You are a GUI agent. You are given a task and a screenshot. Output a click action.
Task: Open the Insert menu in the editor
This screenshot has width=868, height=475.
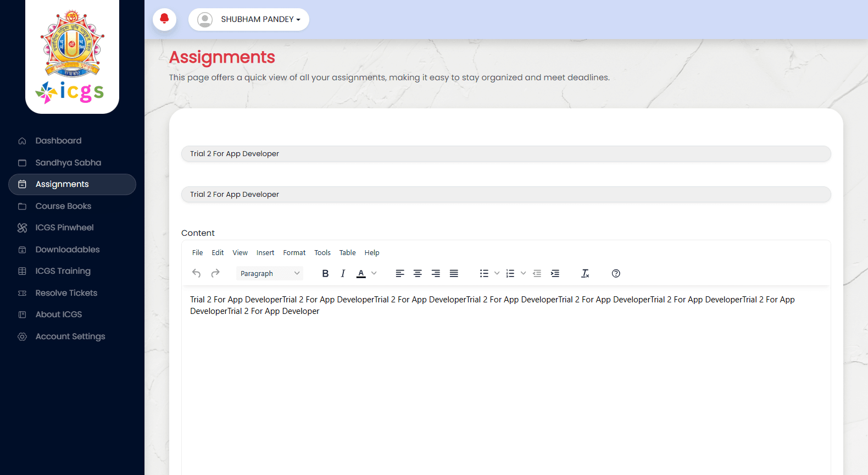[x=265, y=253]
